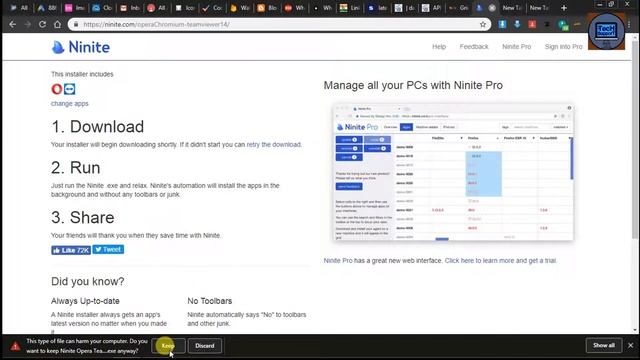
Task: Click the green extension icon in toolbar
Action: [x=563, y=25]
